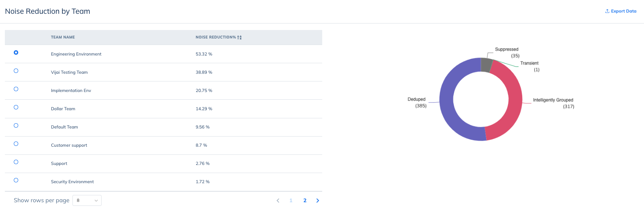This screenshot has height=214, width=644.
Task: Pick the Default Team radio option
Action: pos(16,126)
